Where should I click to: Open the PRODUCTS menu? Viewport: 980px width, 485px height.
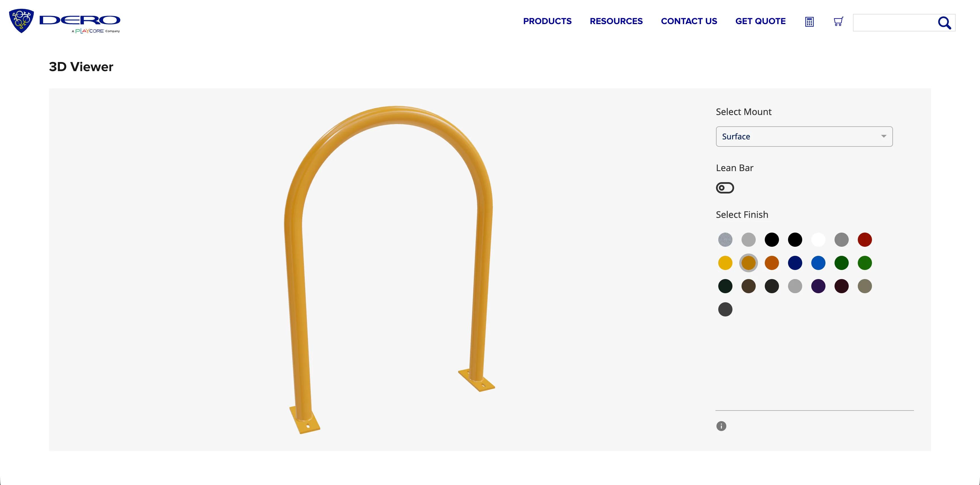pos(548,21)
